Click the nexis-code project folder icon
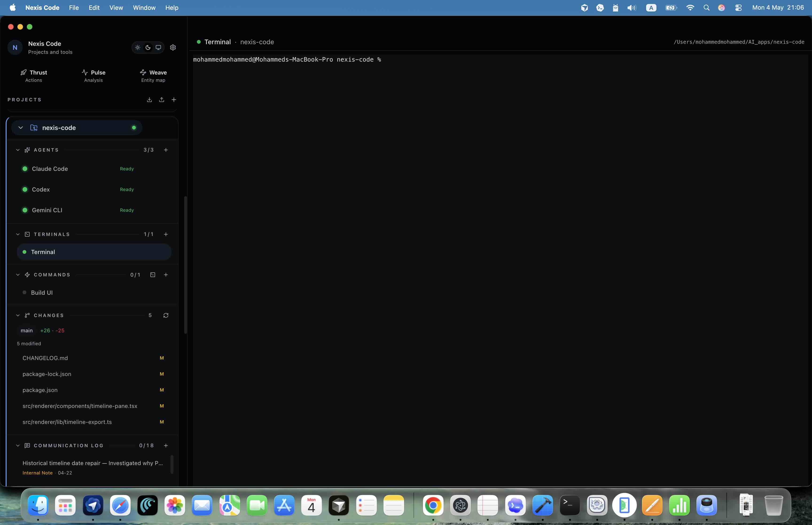Image resolution: width=812 pixels, height=525 pixels. [x=34, y=128]
